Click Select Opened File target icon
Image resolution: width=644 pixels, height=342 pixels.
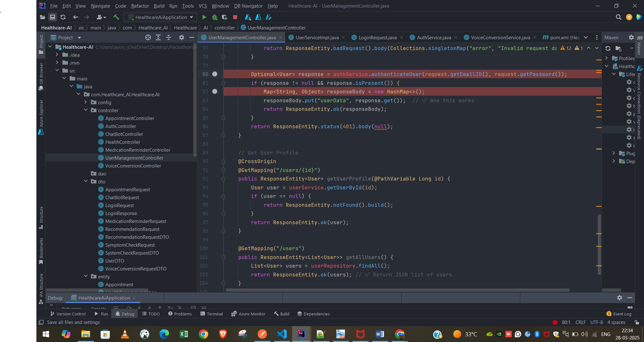coord(148,37)
